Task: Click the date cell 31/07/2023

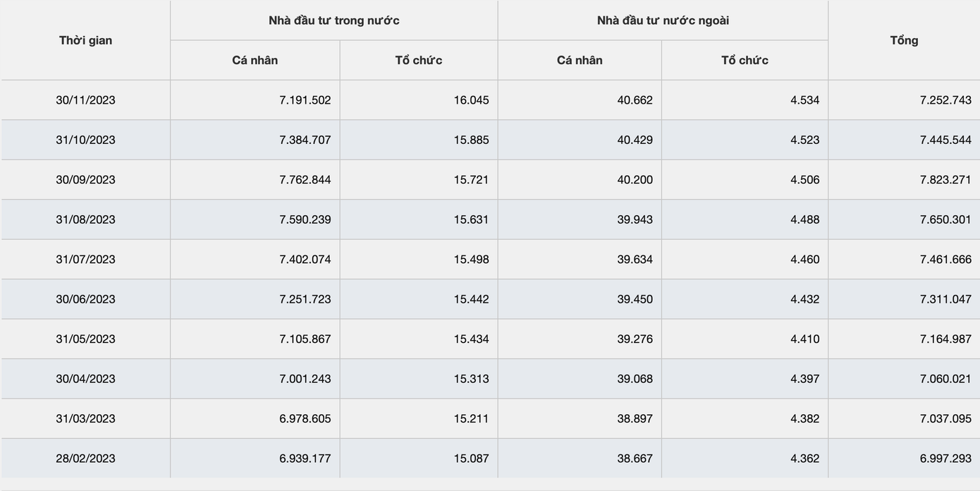Action: (85, 260)
